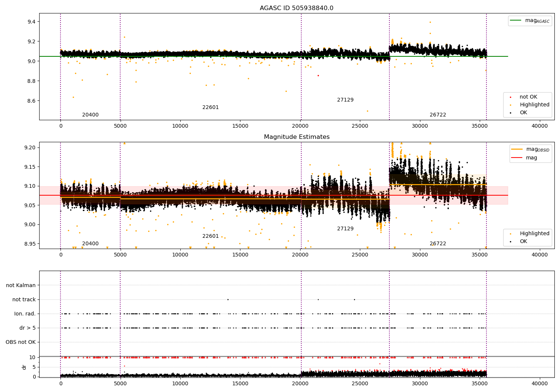
Task: Click the rotated 'dr' axis label
Action: 24,367
